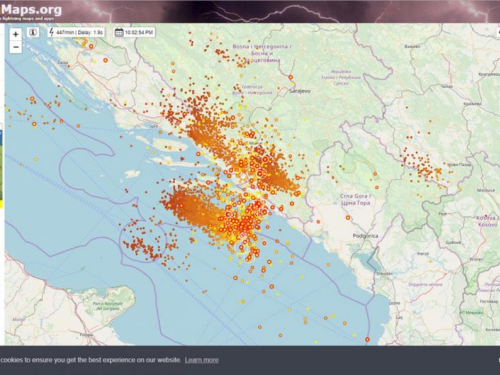The width and height of the screenshot is (500, 375).
Task: Open the 10:02:54 PM time display
Action: [134, 32]
